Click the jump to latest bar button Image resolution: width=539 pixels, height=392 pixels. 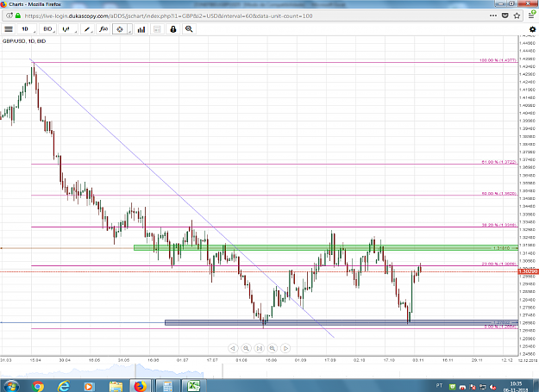[260, 348]
